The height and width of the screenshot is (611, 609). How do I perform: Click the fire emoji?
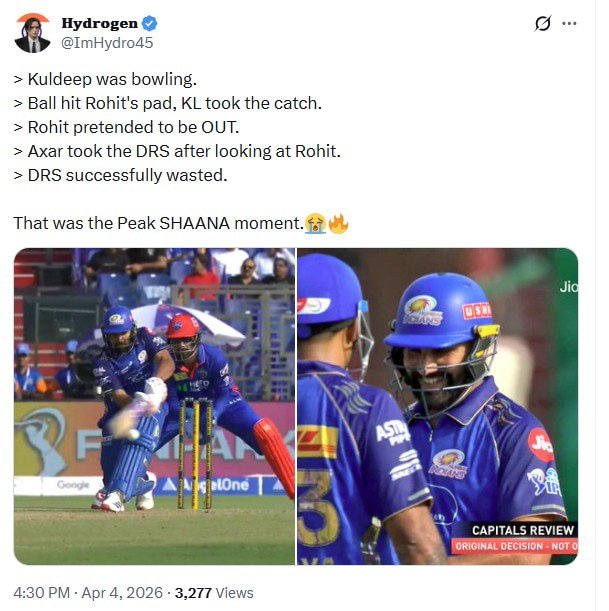(x=338, y=222)
